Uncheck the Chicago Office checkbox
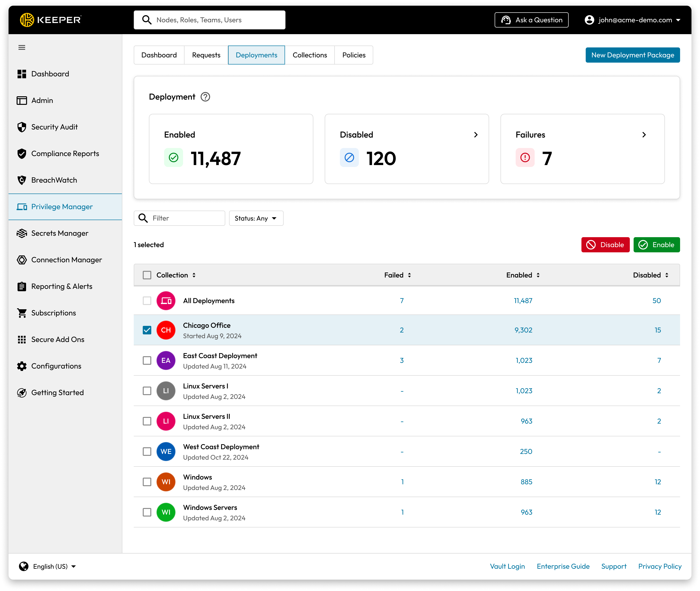Image resolution: width=700 pixels, height=591 pixels. (147, 330)
